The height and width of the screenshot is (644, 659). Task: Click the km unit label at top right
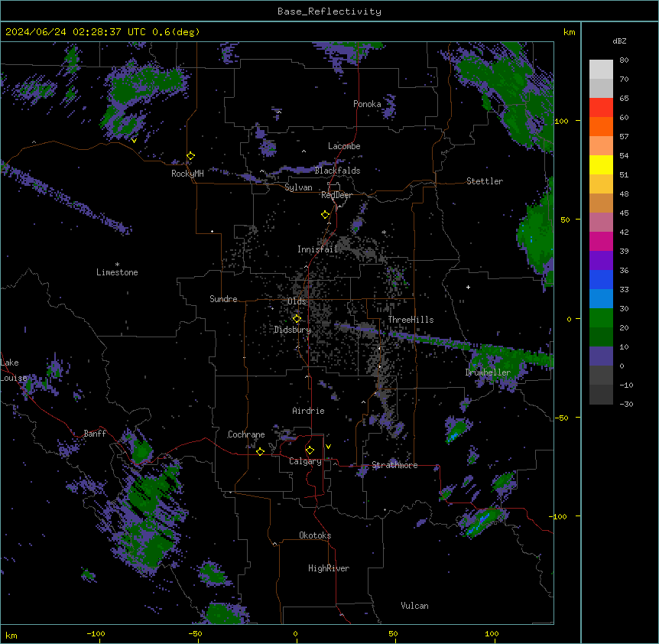point(569,32)
